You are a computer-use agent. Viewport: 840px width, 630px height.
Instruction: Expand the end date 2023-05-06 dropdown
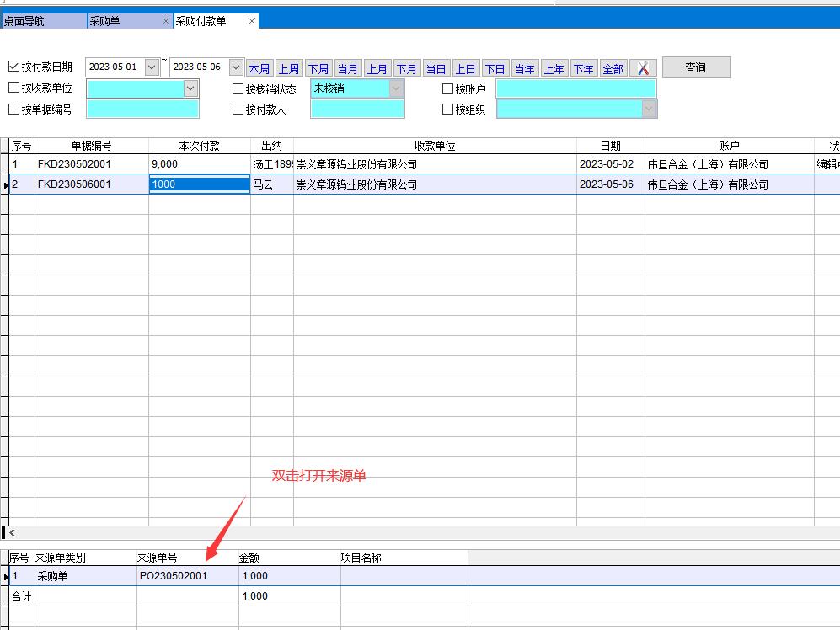click(x=236, y=67)
